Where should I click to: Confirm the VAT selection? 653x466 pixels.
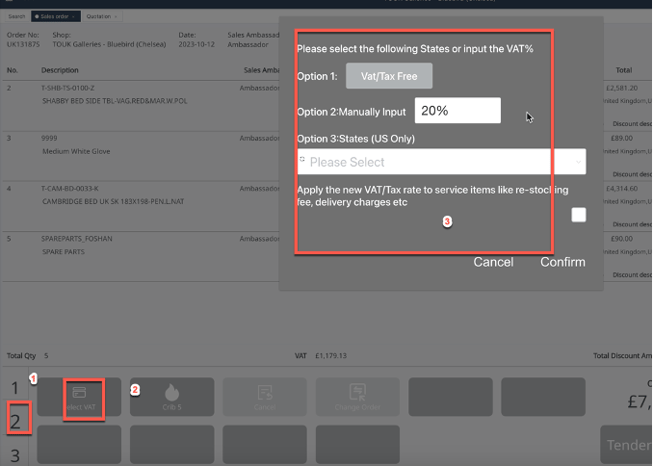click(x=562, y=262)
